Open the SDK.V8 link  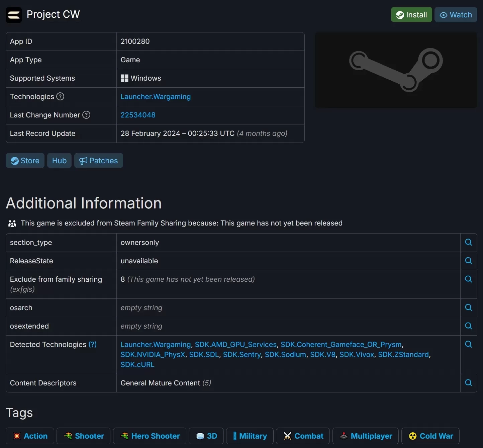(323, 355)
